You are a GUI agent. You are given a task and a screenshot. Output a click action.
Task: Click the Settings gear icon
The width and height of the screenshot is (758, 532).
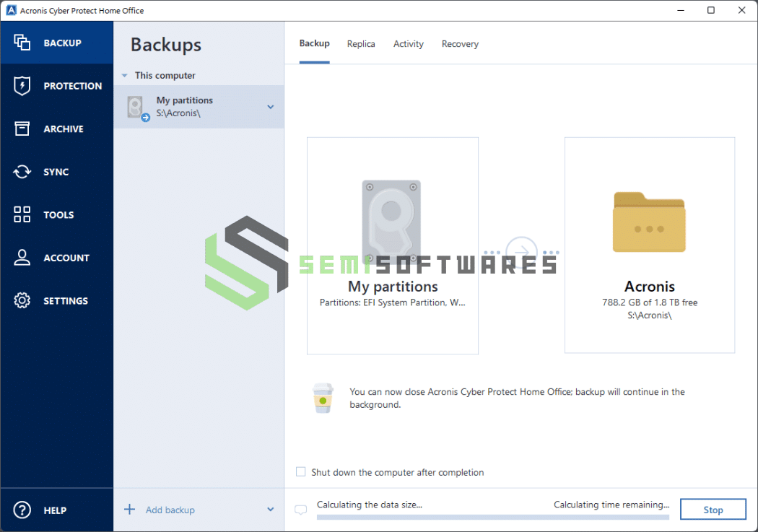click(22, 300)
